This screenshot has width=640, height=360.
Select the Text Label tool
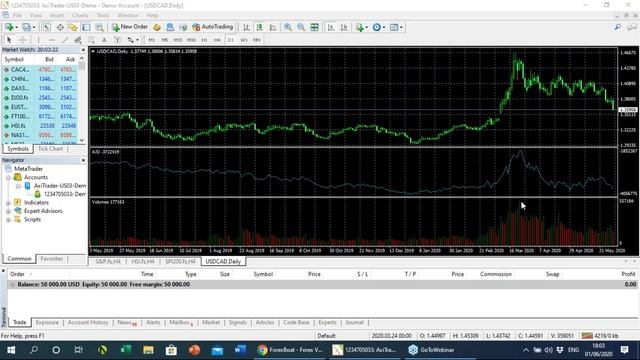click(x=117, y=40)
